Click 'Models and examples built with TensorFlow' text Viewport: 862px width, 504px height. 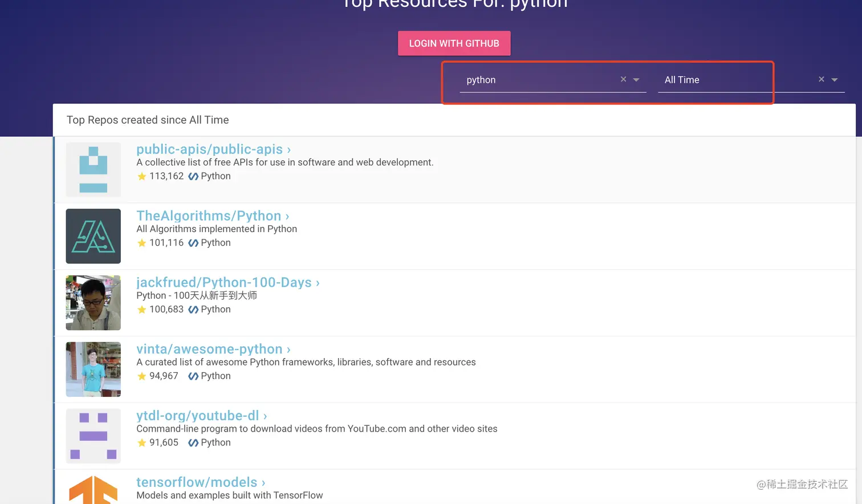(230, 495)
